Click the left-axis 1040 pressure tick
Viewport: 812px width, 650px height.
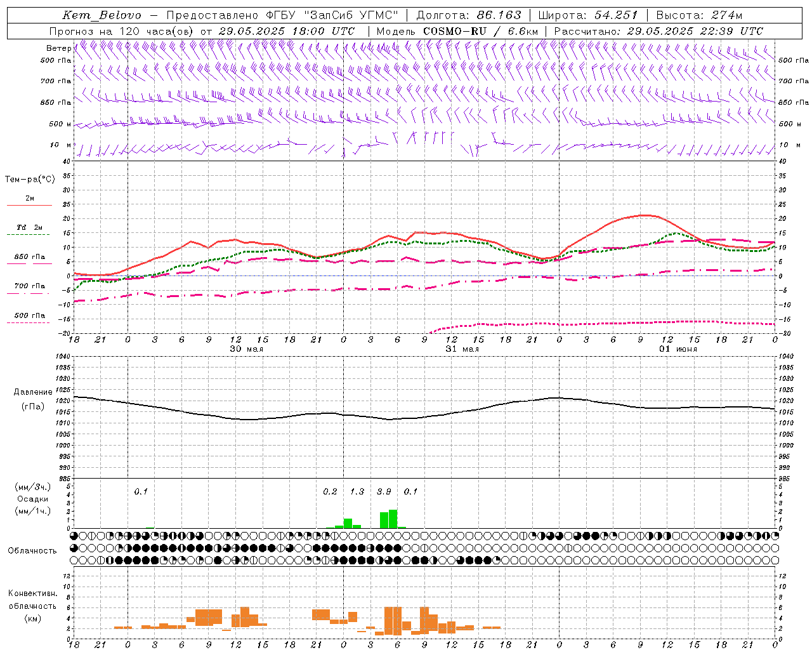coord(63,357)
